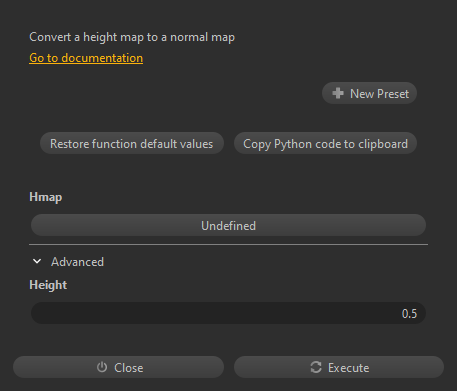Restore function default values

132,143
